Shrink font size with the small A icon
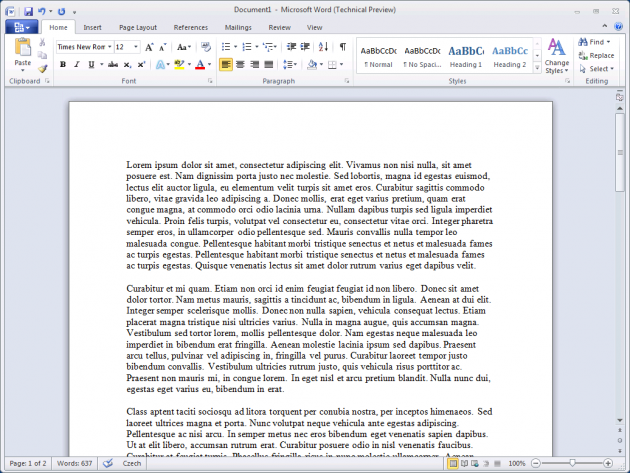630x473 pixels. point(162,47)
